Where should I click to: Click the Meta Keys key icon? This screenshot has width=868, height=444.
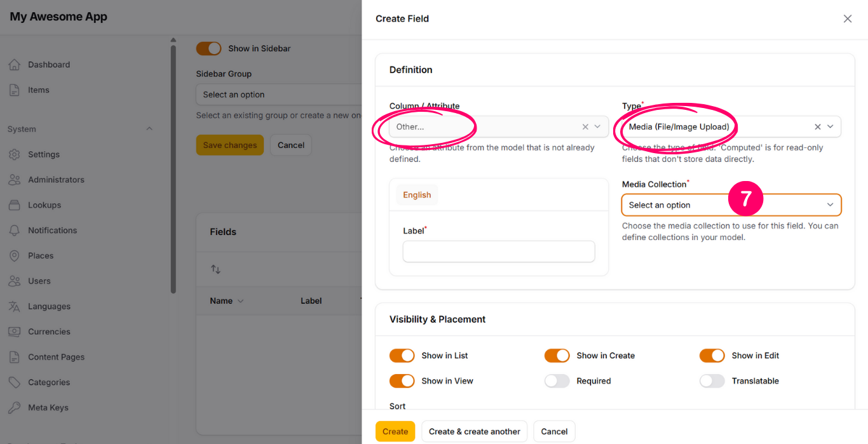tap(14, 408)
